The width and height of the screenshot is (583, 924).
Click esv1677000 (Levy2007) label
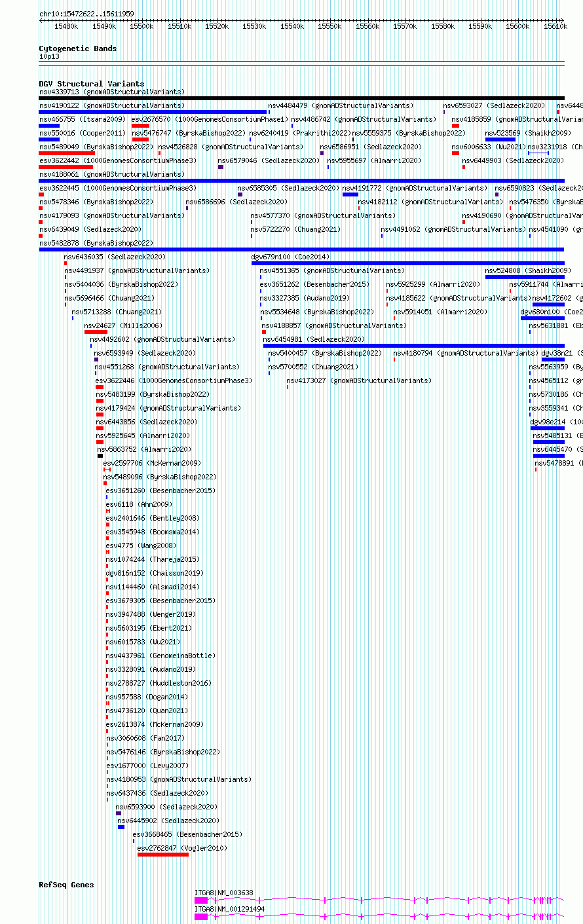(147, 766)
